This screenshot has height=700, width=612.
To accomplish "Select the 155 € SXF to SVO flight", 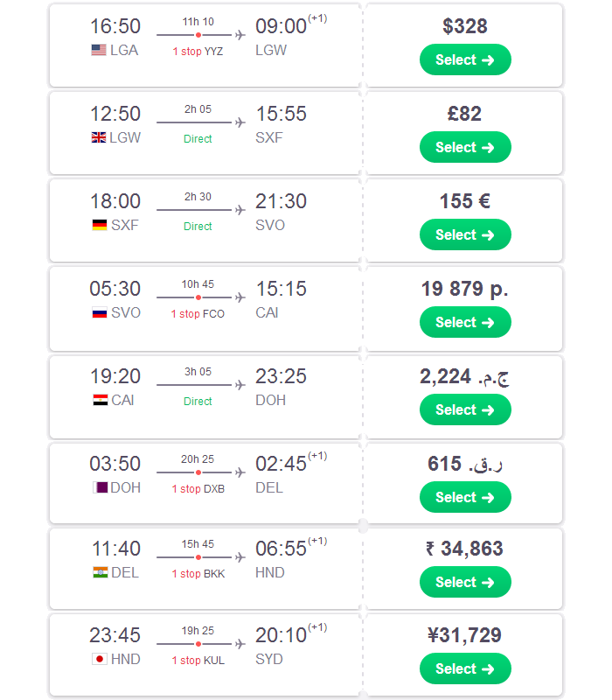I will click(x=465, y=234).
